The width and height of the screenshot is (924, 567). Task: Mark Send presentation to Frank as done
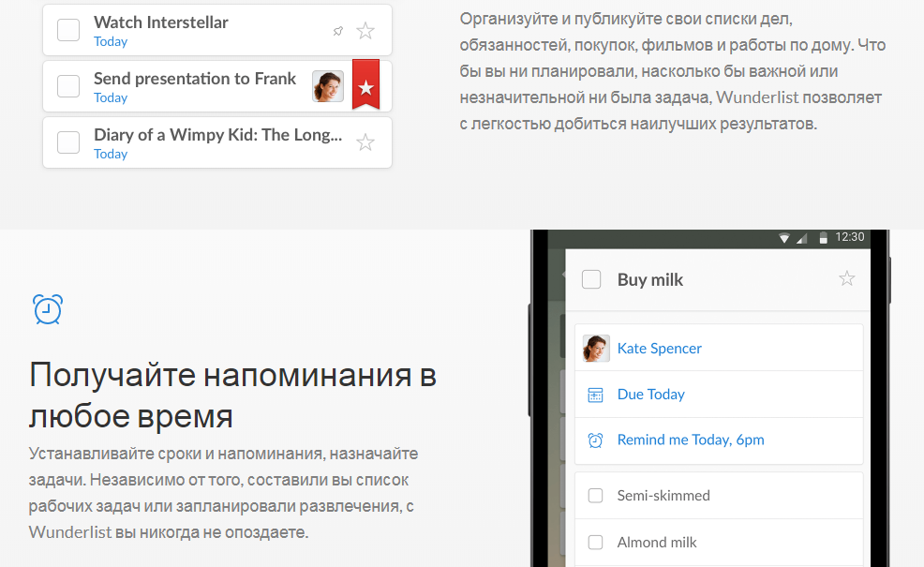[68, 86]
